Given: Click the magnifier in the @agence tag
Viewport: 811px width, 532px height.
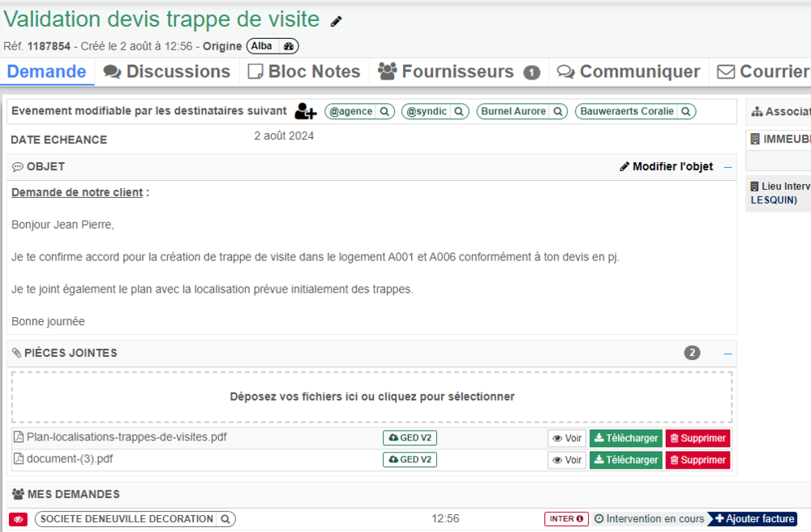Looking at the screenshot, I should [385, 111].
